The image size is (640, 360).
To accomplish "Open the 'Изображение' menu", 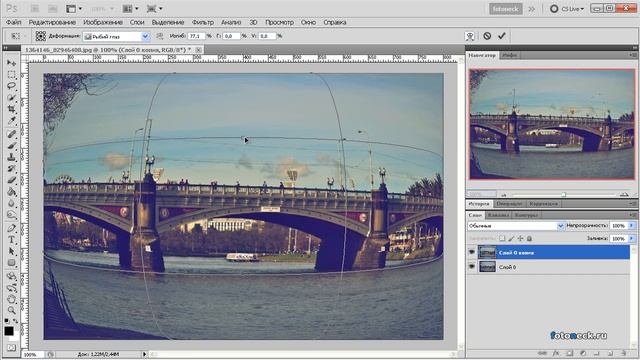I will (103, 22).
